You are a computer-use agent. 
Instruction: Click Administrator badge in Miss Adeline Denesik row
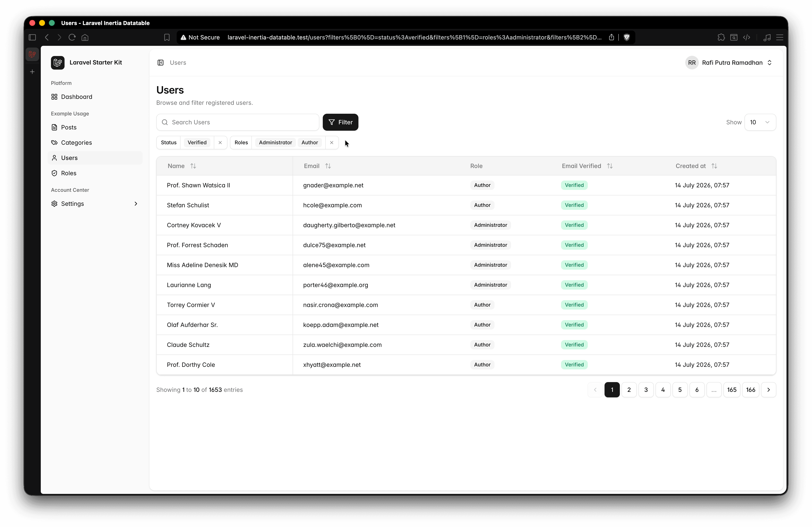(490, 265)
